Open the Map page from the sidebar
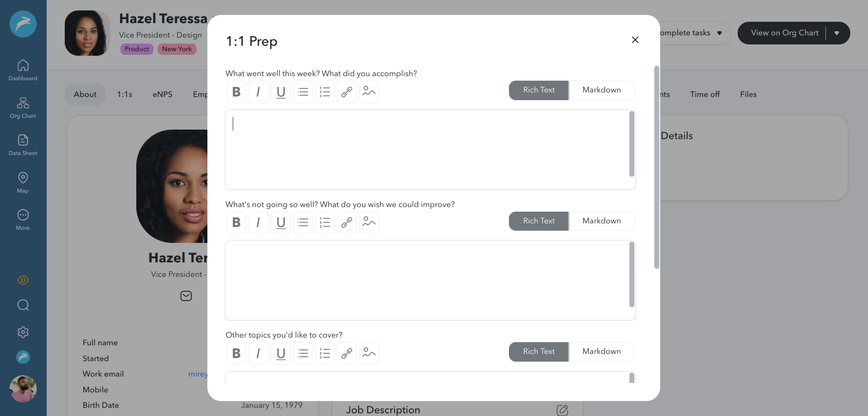 coord(23,183)
